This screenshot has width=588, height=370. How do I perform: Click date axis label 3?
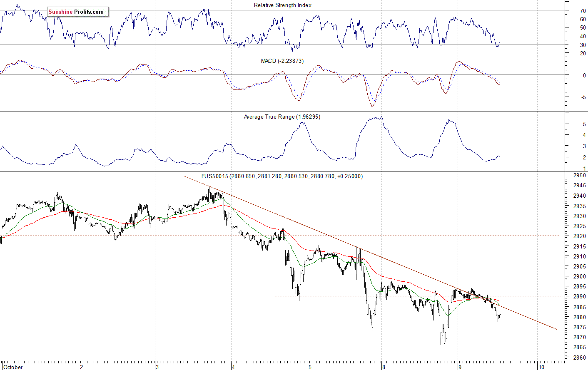click(157, 367)
